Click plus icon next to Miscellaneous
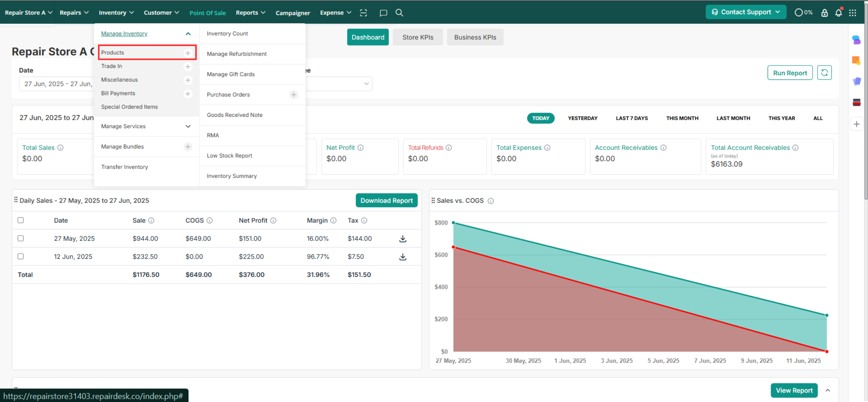 pos(188,80)
